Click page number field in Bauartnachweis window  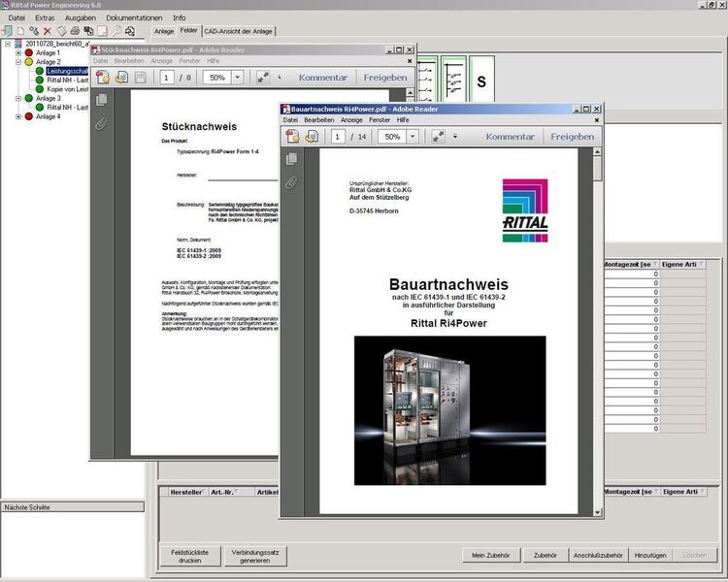click(x=338, y=137)
